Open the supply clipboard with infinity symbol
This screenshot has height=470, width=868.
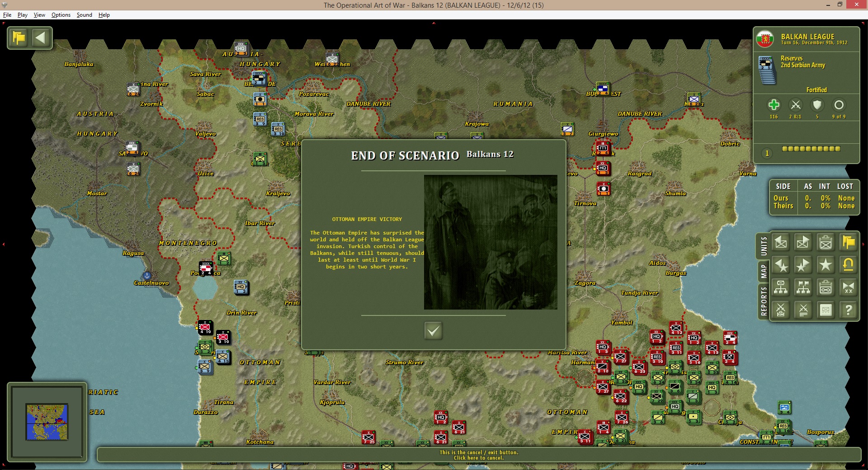click(x=826, y=287)
